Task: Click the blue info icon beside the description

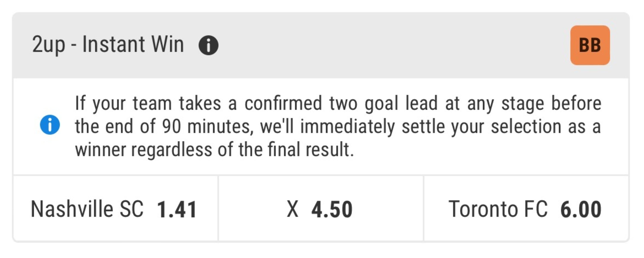Action: click(x=50, y=125)
